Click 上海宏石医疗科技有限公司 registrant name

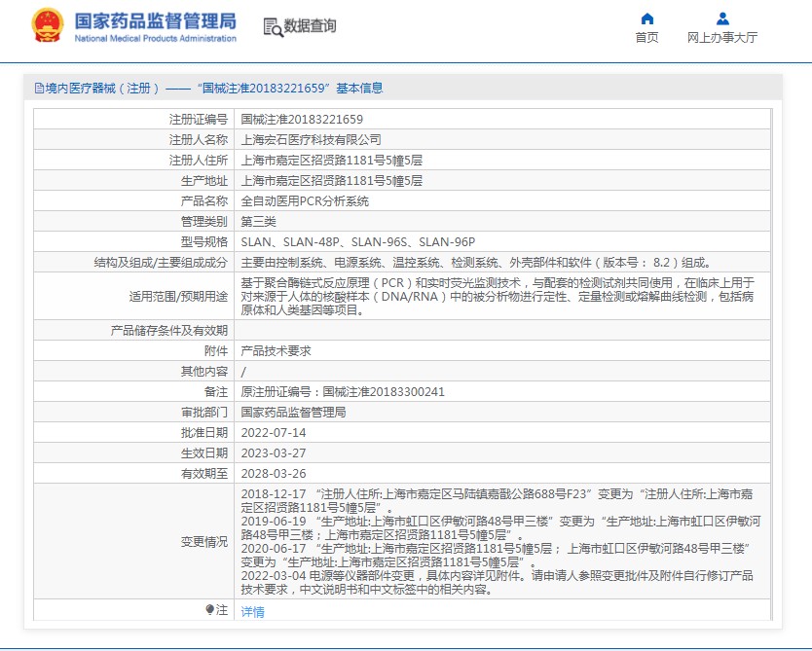pyautogui.click(x=311, y=140)
